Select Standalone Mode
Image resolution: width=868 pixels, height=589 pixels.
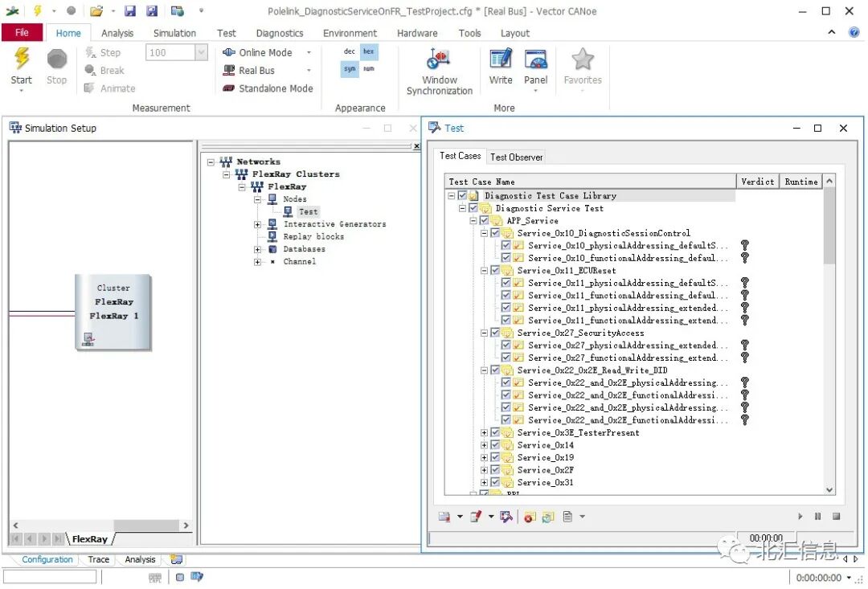click(268, 88)
